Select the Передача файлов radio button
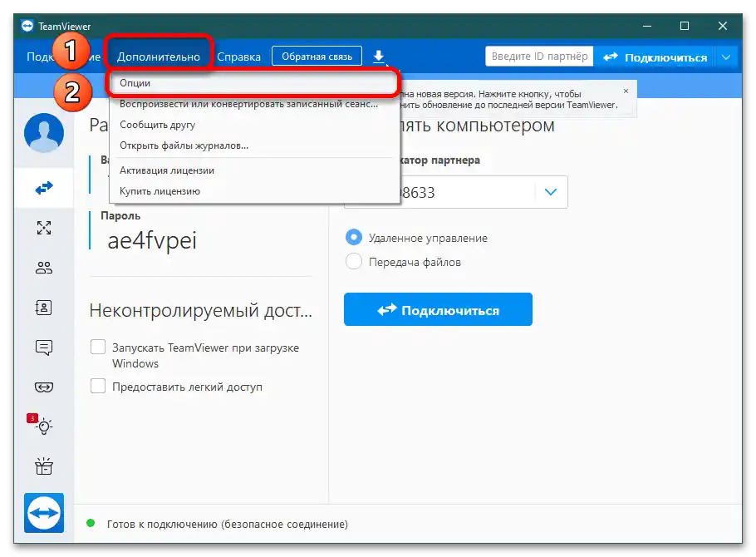 pyautogui.click(x=354, y=261)
